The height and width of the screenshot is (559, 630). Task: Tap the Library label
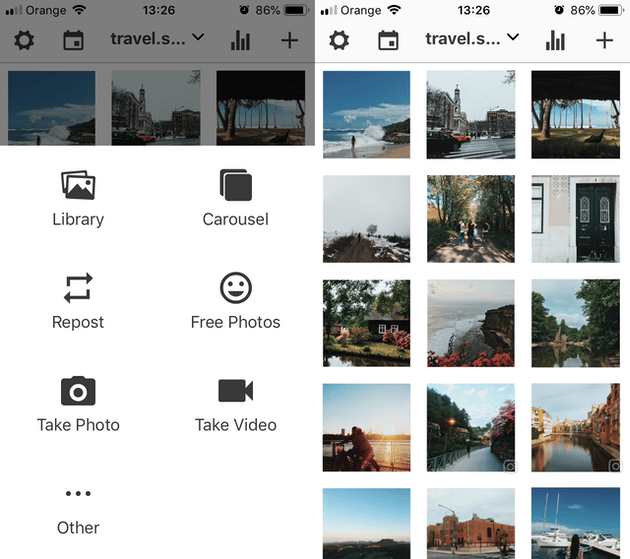click(x=78, y=219)
